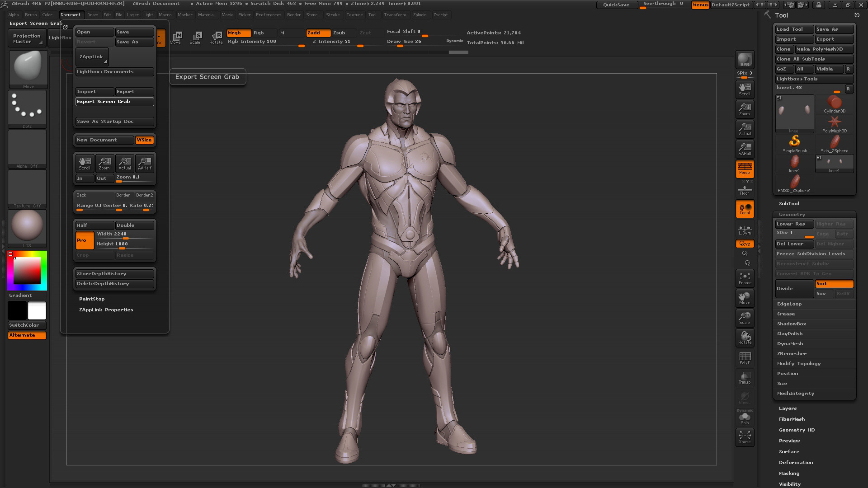Viewport: 868px width, 488px height.
Task: Select the SimpleBrush tool
Action: [794, 144]
